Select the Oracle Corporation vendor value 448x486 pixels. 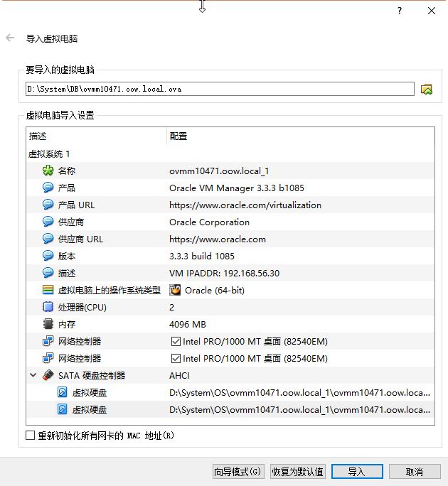[x=209, y=222]
